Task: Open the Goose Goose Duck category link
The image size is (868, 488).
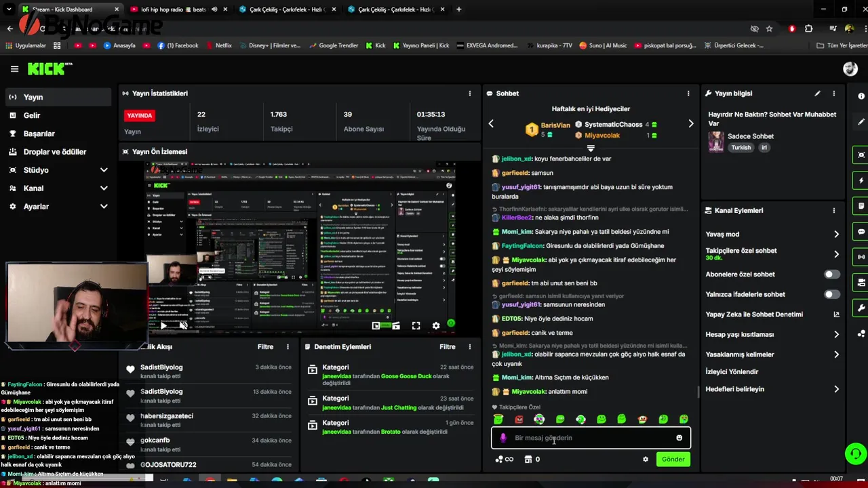Action: tap(406, 376)
